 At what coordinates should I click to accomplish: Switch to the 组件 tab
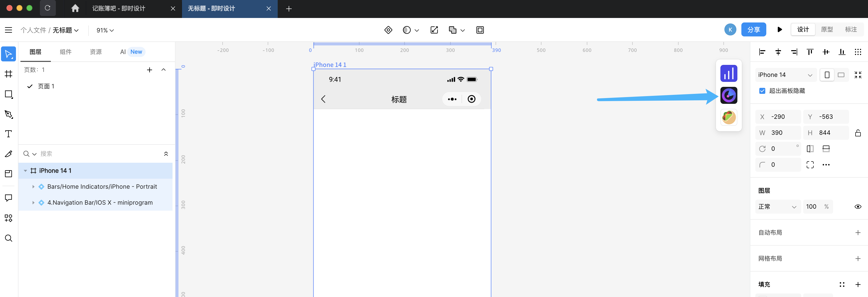[x=65, y=52]
